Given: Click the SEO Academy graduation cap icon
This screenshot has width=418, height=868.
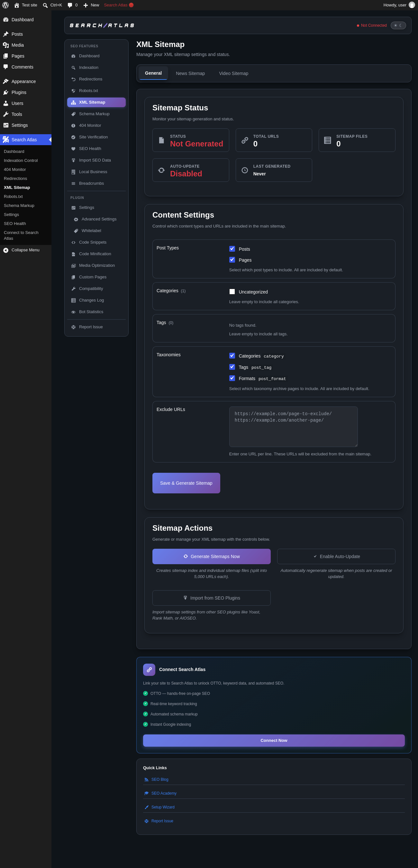Looking at the screenshot, I should click(x=146, y=794).
